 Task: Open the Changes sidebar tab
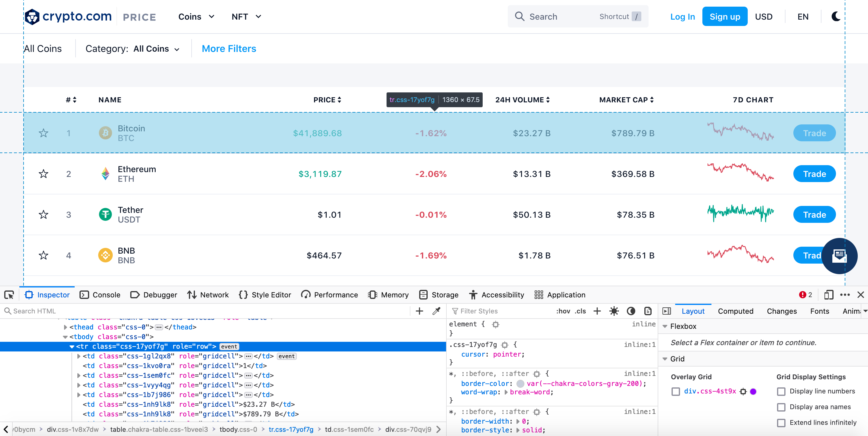pos(782,311)
